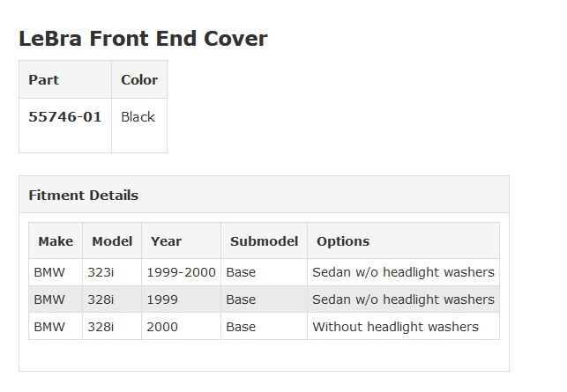Click the 1999 year cell

(x=162, y=300)
